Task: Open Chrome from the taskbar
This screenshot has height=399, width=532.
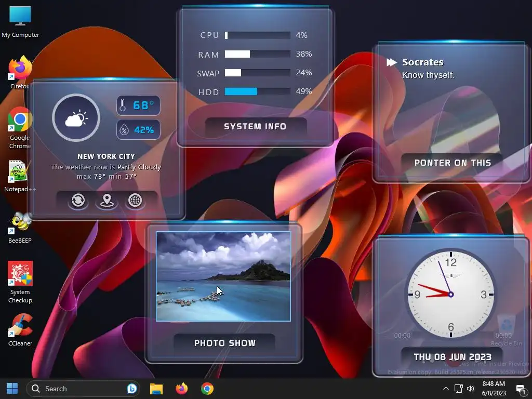Action: [207, 389]
